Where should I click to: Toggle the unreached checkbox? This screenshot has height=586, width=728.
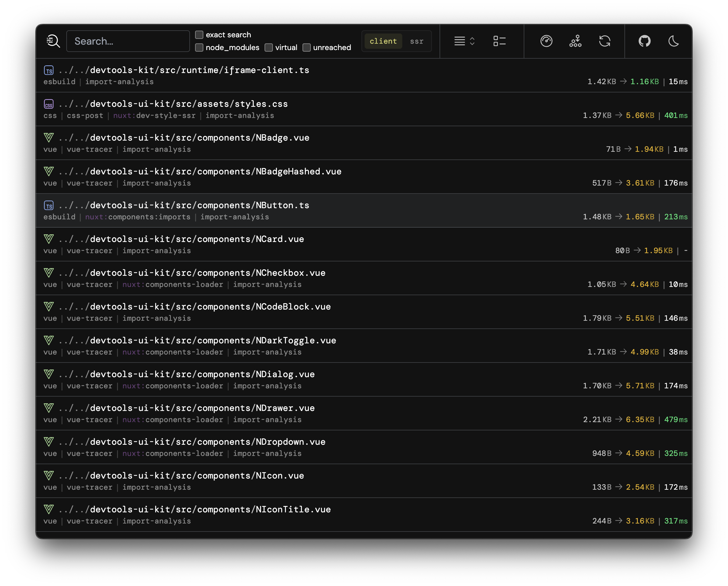(x=307, y=48)
